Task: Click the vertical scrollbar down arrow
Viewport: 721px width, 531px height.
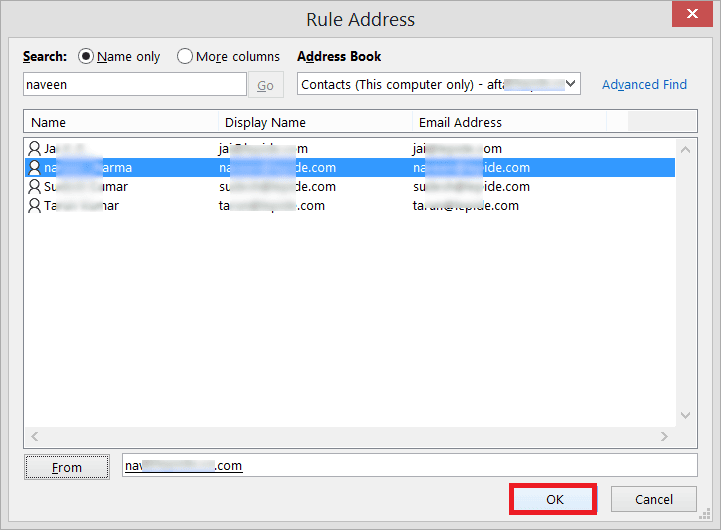Action: (686, 415)
